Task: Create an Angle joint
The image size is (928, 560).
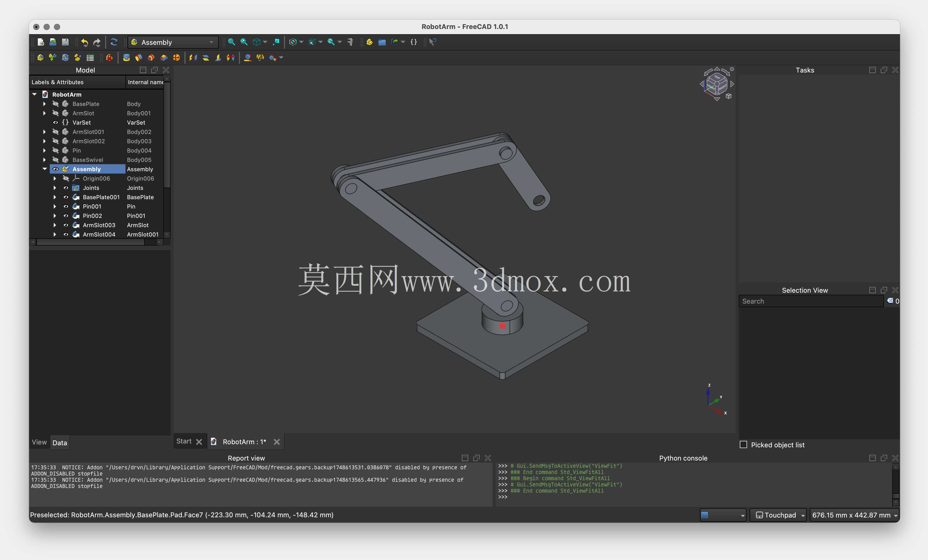Action: [x=230, y=58]
